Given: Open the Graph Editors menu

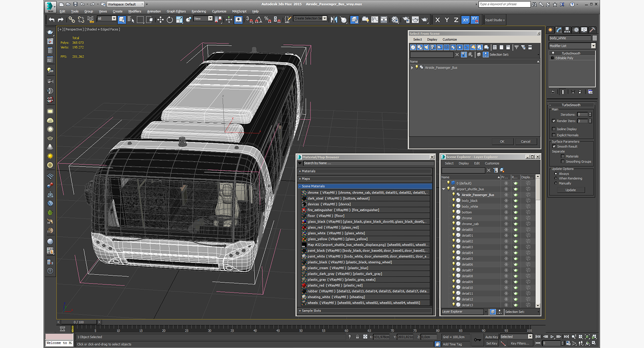Looking at the screenshot, I should pyautogui.click(x=176, y=11).
